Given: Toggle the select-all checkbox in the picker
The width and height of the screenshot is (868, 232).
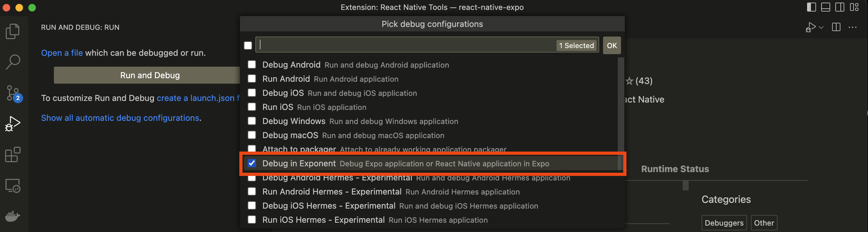Looking at the screenshot, I should (248, 46).
